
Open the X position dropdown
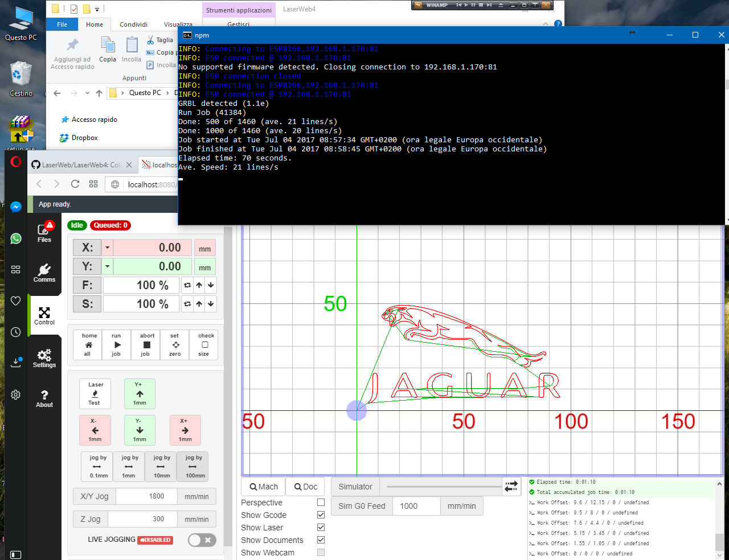(107, 248)
